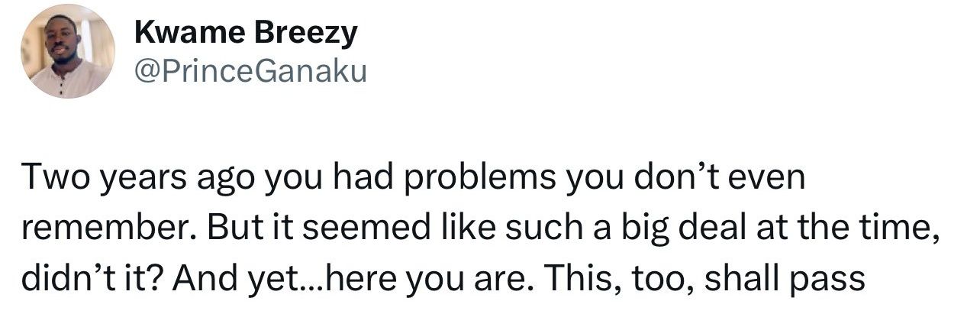Click the @PrinceGanaku handle
This screenshot has height=327, width=980.
pos(250,71)
